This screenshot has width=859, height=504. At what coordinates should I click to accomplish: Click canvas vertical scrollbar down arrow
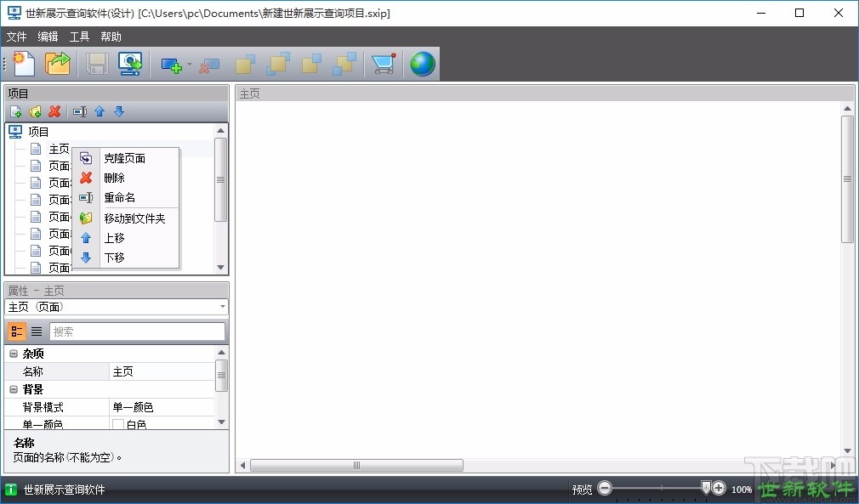(x=847, y=451)
